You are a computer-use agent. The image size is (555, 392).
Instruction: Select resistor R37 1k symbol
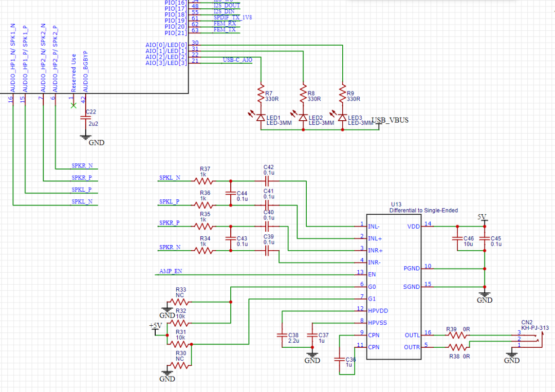point(203,181)
